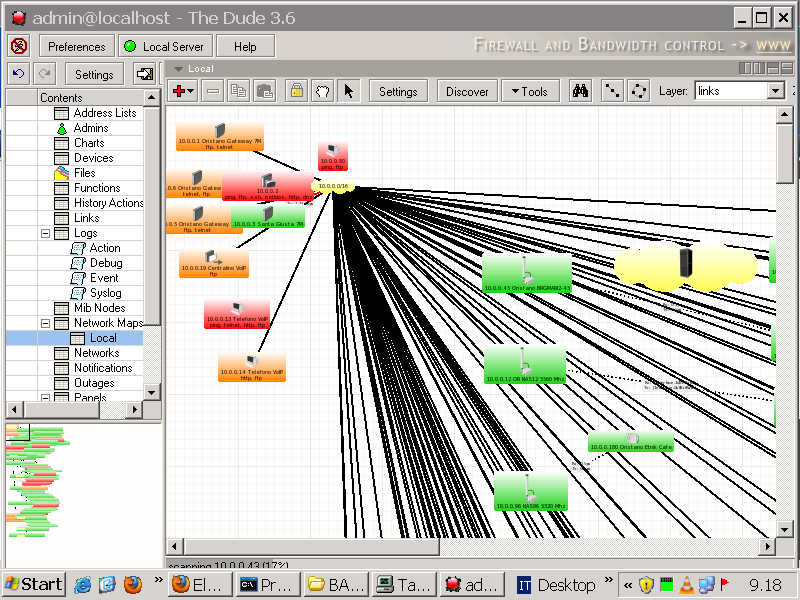Select device 10.0.0.19 Centralino VoIP

(214, 264)
